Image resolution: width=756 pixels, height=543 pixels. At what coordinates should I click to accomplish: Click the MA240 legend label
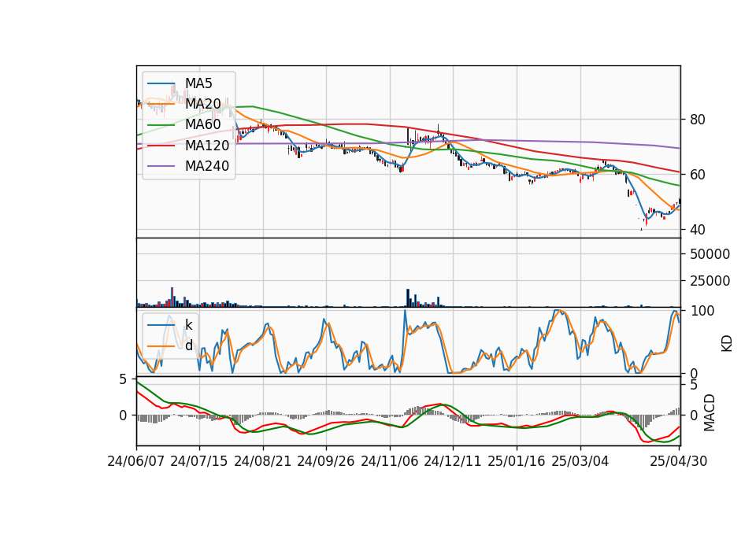[x=207, y=166]
